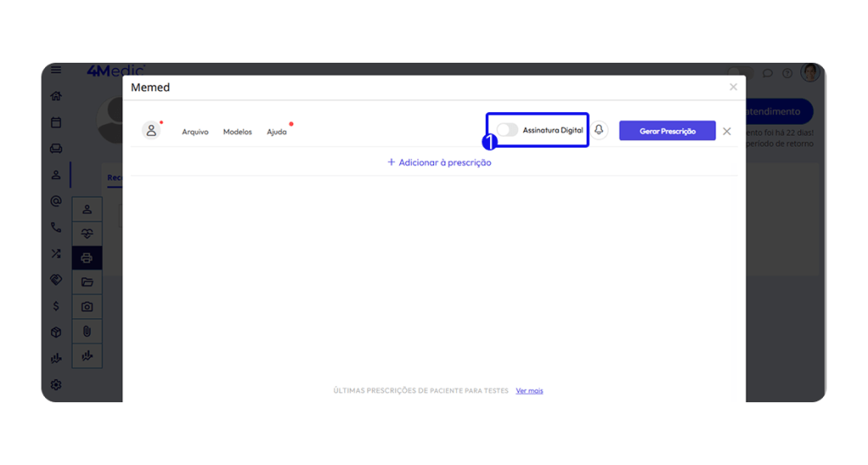The image size is (868, 465).
Task: Click the dollar sign finance icon
Action: coord(56,306)
